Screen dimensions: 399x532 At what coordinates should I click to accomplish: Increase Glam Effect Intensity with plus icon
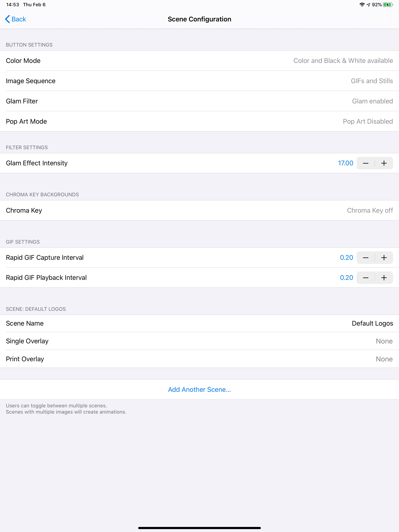click(x=384, y=163)
